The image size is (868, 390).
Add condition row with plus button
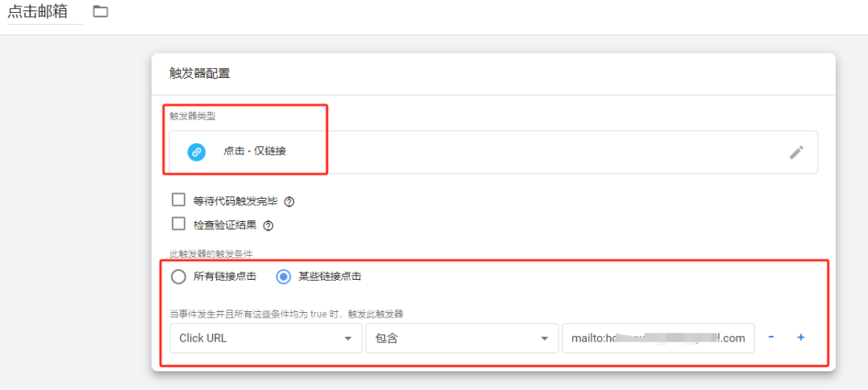click(800, 338)
